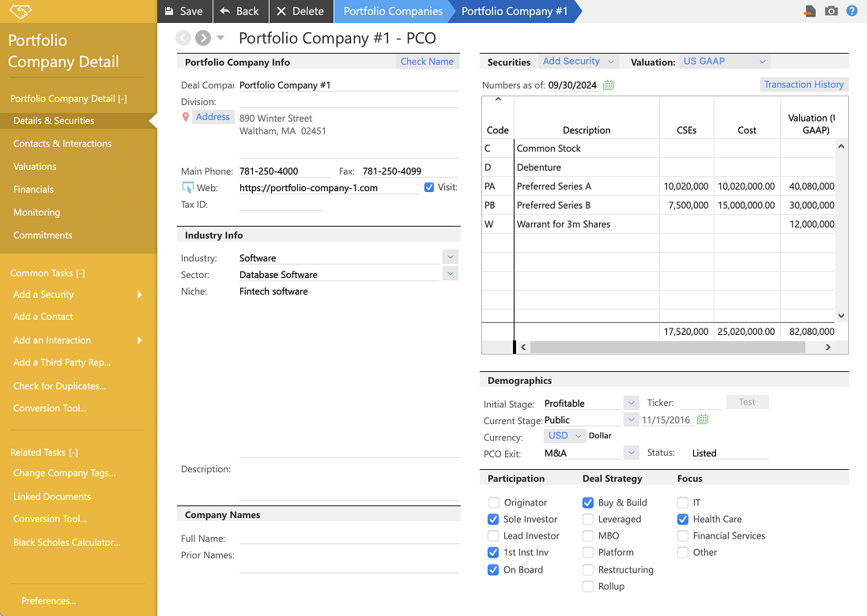Open the help question mark icon
Screen dimensions: 867x616
tap(852, 11)
